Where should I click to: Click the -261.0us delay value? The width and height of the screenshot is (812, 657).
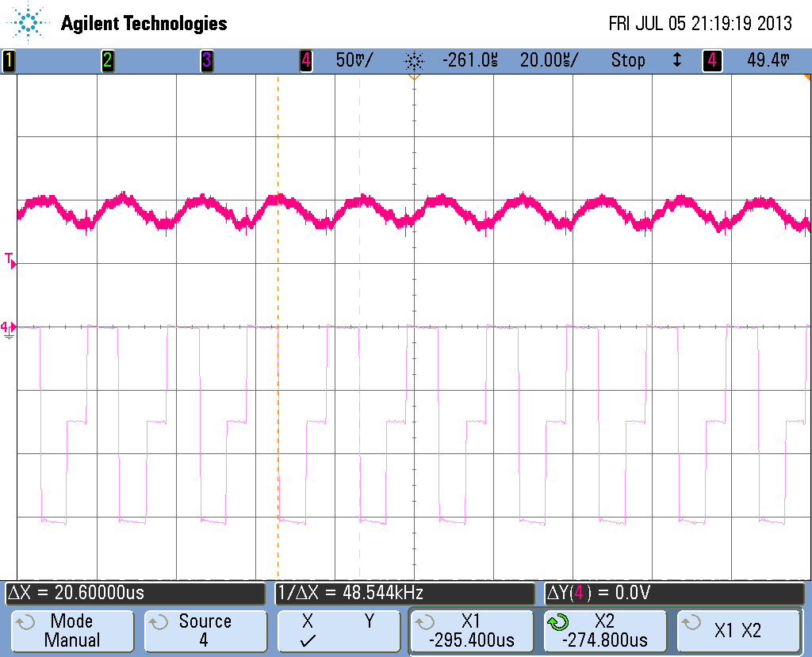pyautogui.click(x=470, y=60)
